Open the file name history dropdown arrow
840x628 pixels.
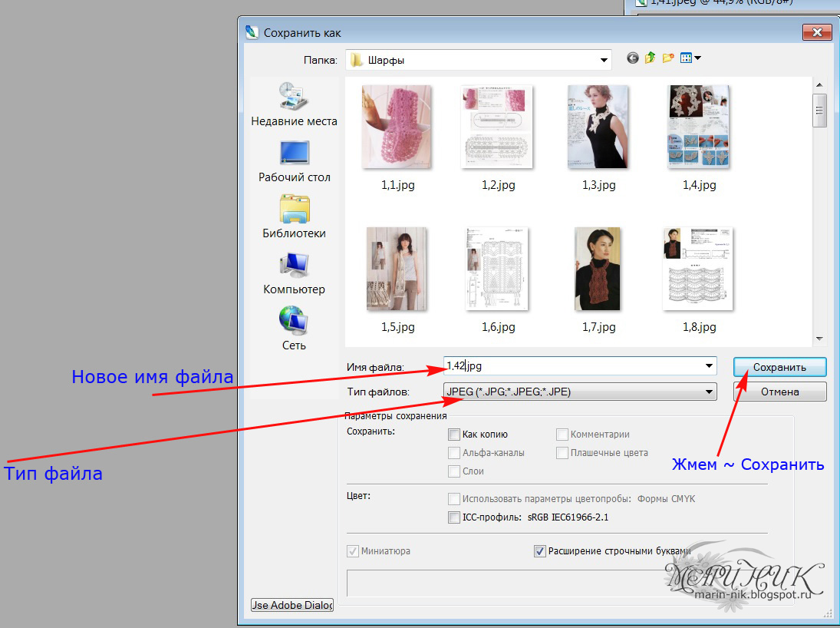click(709, 365)
